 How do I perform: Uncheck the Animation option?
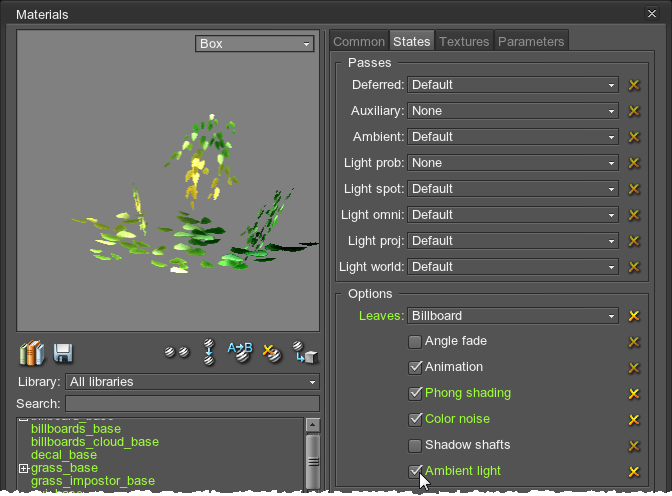pos(415,368)
